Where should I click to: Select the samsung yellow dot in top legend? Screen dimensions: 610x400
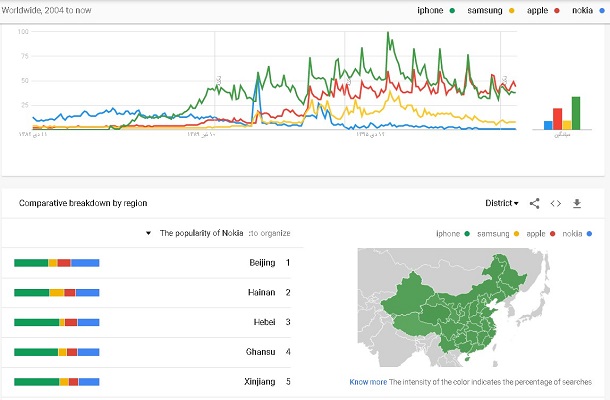coord(512,11)
